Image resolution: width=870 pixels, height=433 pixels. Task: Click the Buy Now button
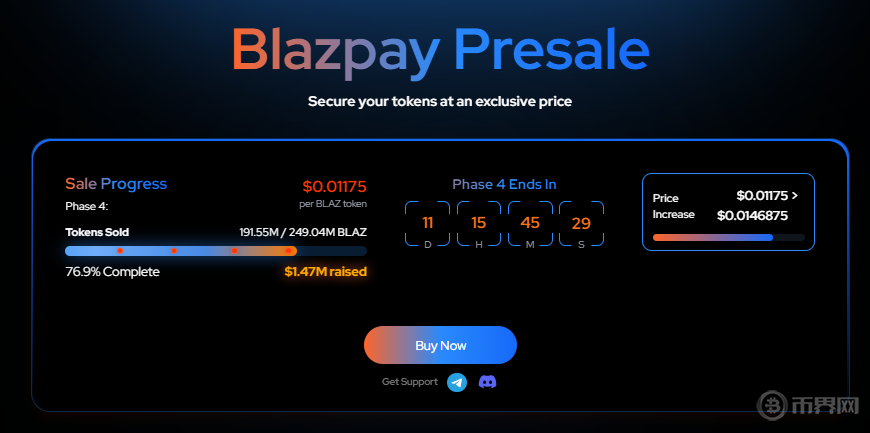coord(440,345)
